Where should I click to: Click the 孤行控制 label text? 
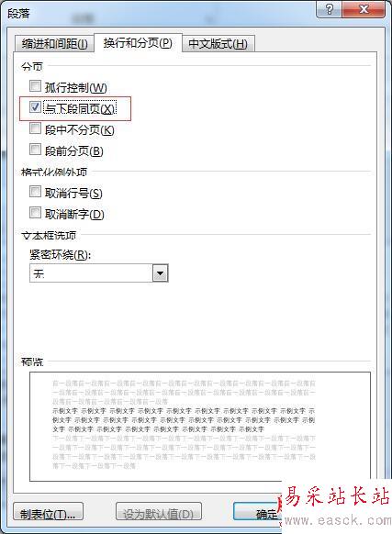[75, 88]
